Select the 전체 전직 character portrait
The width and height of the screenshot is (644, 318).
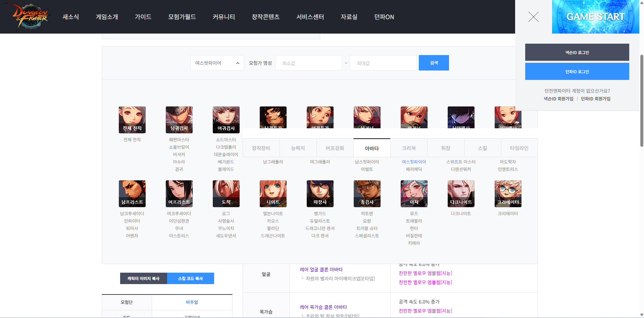132,120
